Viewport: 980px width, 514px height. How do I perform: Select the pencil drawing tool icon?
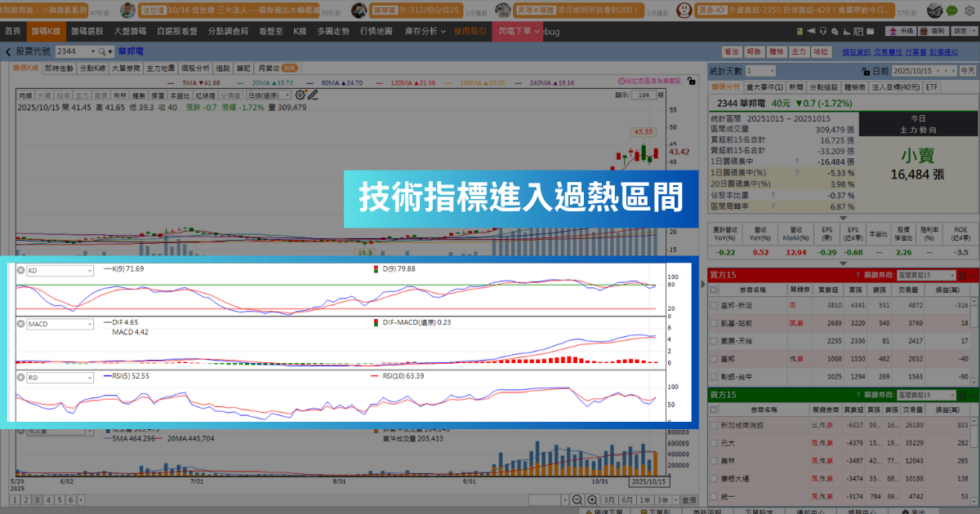coord(313,95)
